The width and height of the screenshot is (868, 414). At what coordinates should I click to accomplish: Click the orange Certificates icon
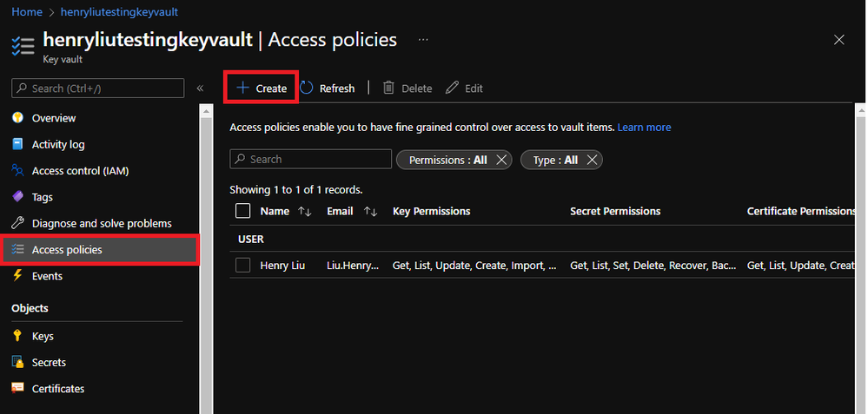tap(17, 388)
